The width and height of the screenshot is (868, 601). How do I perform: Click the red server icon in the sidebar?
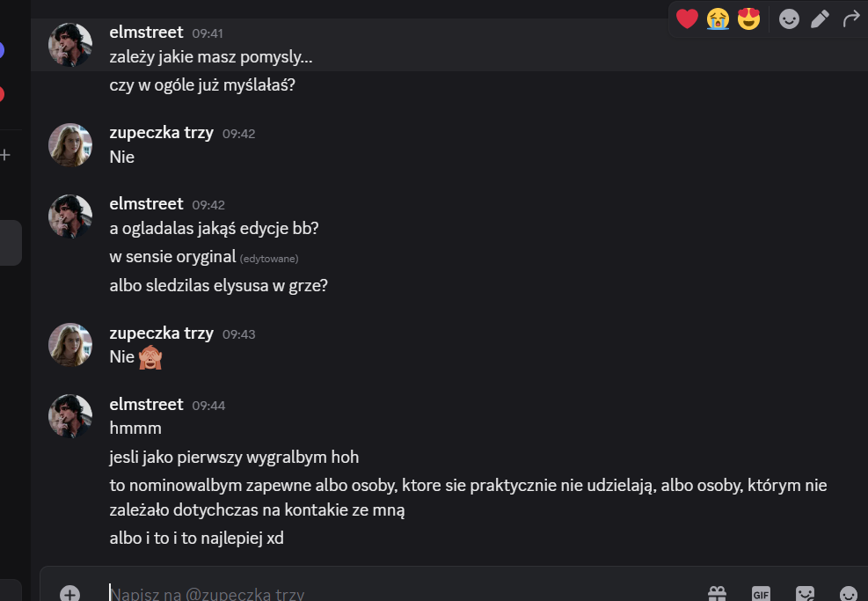(2, 94)
